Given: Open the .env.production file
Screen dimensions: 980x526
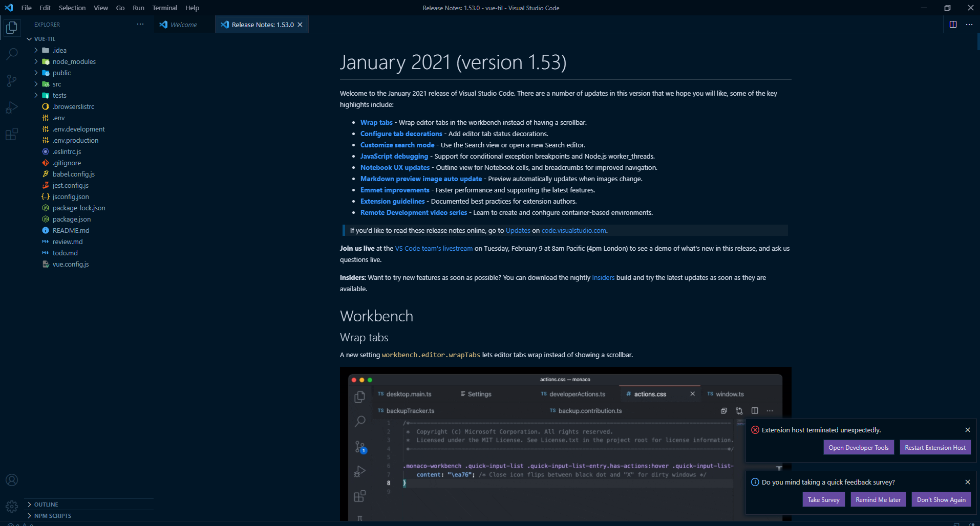Looking at the screenshot, I should [x=75, y=140].
